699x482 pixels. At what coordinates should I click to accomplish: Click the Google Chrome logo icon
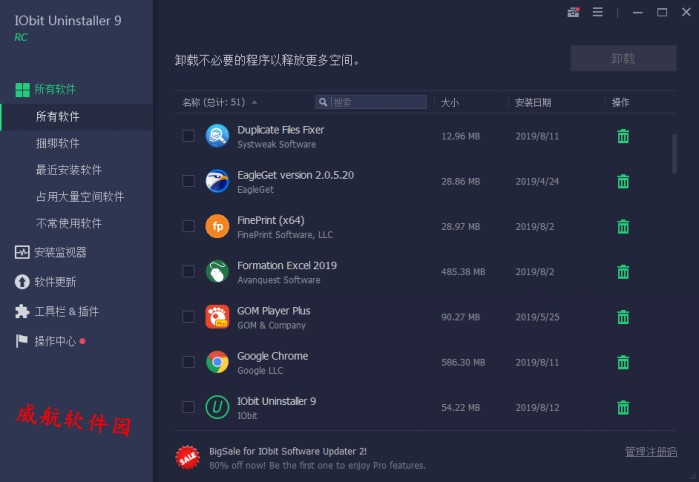[217, 362]
